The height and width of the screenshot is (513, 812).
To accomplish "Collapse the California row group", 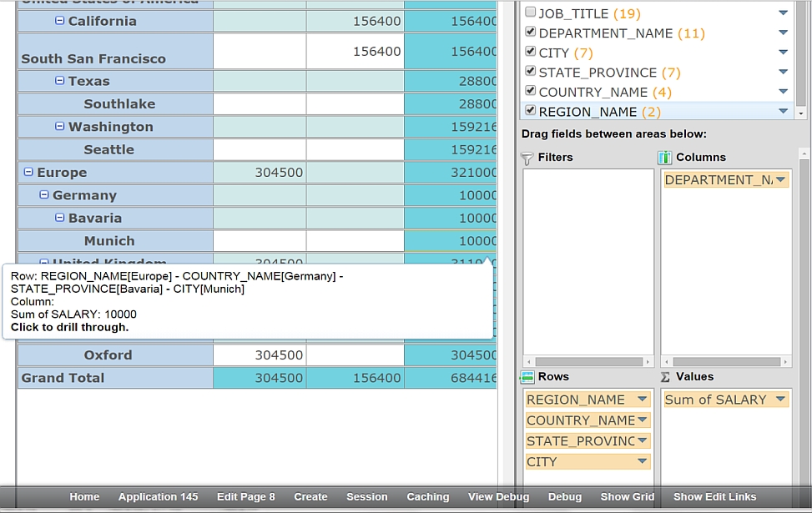I will tap(60, 20).
